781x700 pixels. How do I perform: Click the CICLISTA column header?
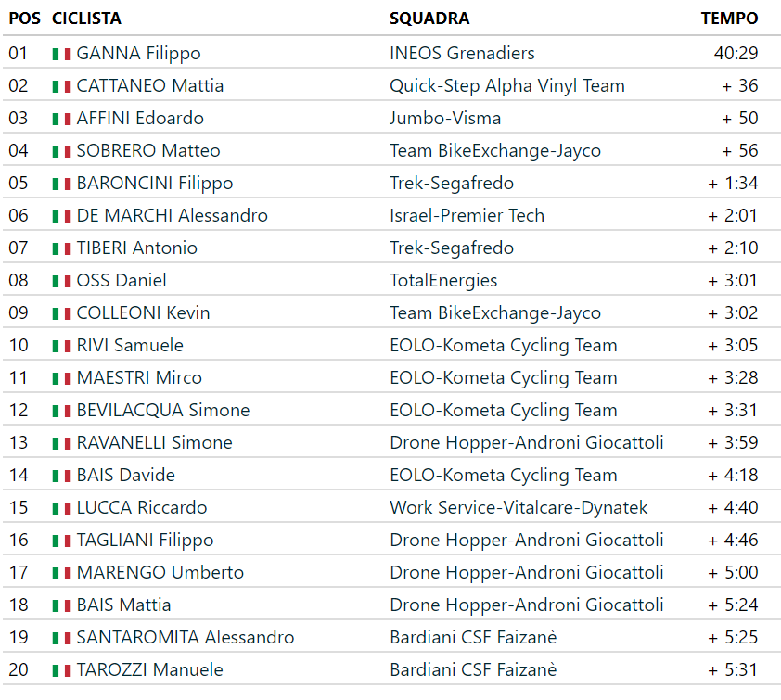coord(86,19)
